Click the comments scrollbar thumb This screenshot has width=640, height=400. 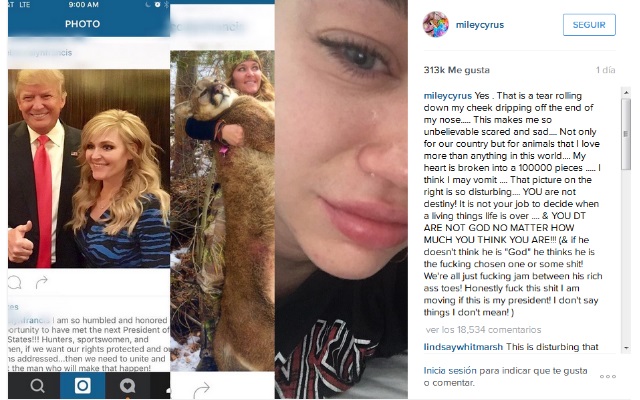coord(626,134)
